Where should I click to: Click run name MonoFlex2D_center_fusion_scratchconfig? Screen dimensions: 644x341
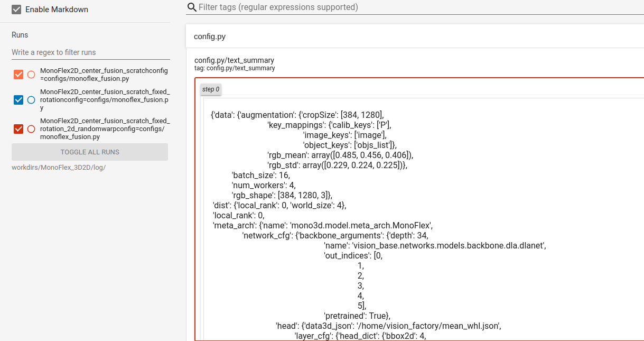[104, 75]
